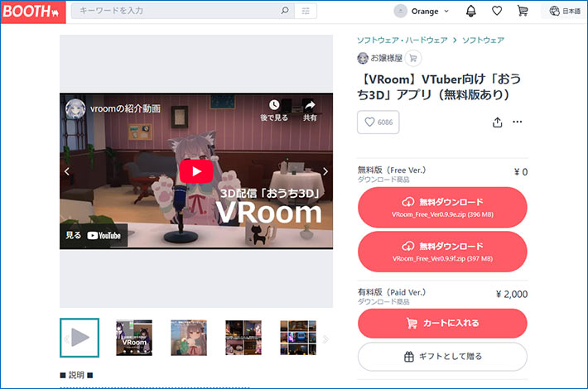Advance thumbnail strip with right chevron
588x389 pixels.
click(325, 339)
